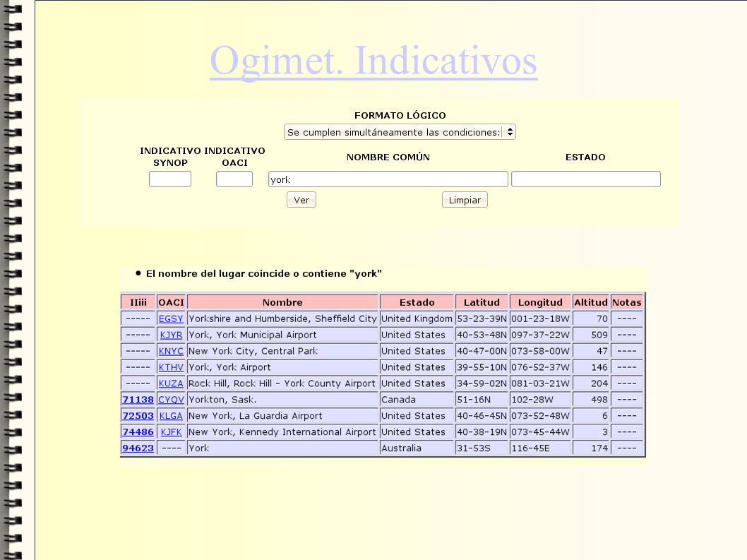The height and width of the screenshot is (560, 747).
Task: Click the Altitud column header
Action: (591, 302)
